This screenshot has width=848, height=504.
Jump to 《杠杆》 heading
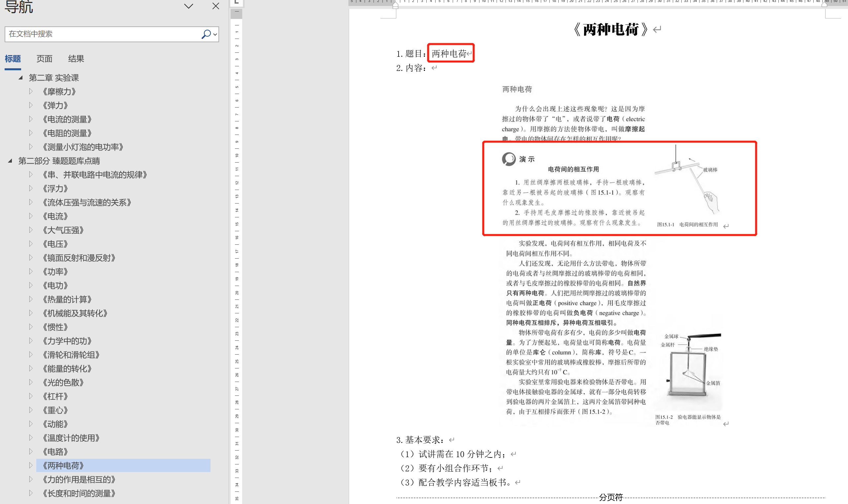[x=55, y=396]
